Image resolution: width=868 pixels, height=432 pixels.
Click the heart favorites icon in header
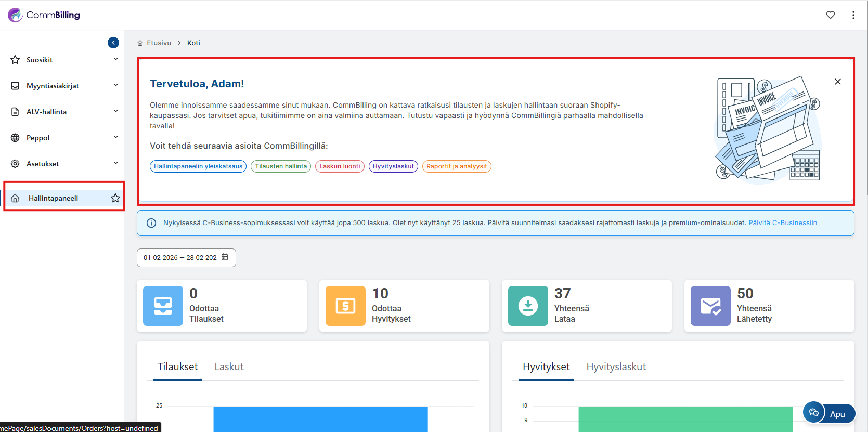[x=831, y=15]
